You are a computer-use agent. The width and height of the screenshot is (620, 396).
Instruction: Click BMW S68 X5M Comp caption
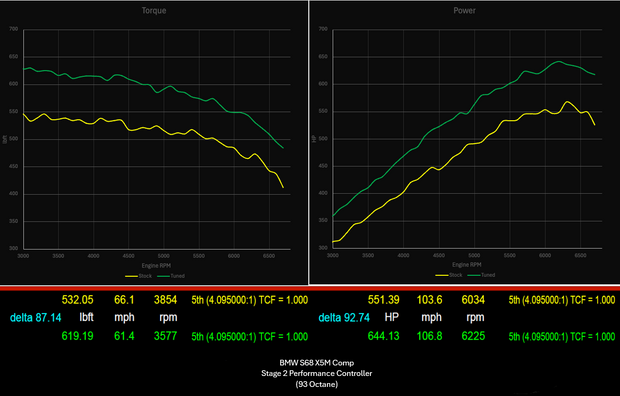pos(317,363)
